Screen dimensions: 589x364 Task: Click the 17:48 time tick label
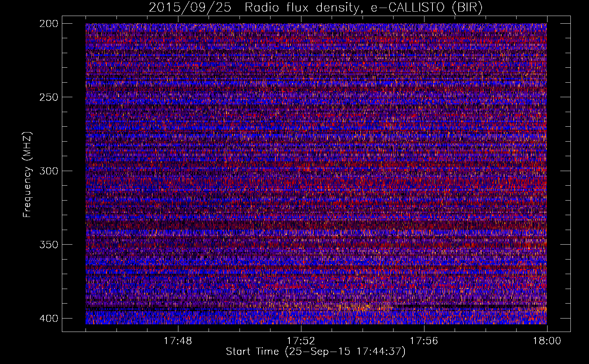(x=178, y=341)
